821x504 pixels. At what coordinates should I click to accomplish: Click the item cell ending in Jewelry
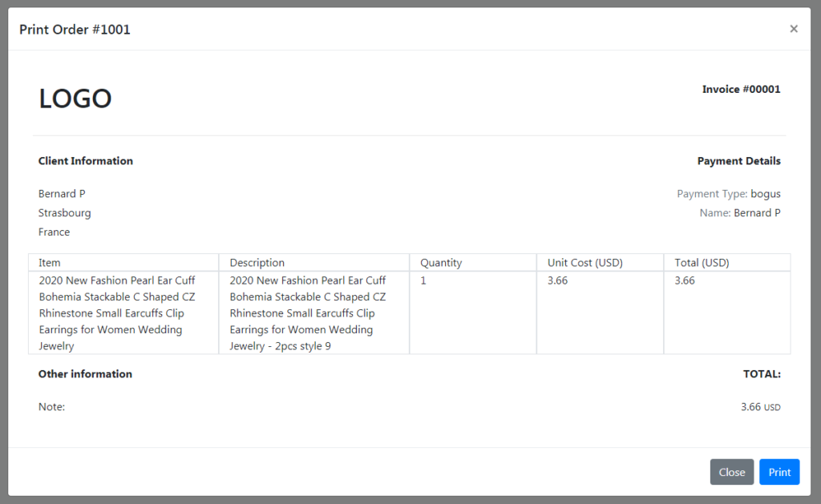(x=123, y=313)
